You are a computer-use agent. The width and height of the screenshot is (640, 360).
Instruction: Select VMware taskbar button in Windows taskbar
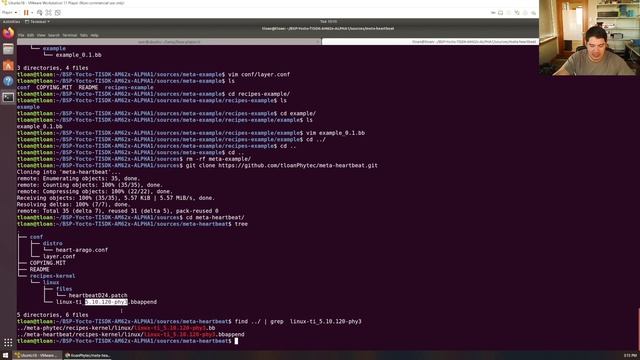[37, 356]
